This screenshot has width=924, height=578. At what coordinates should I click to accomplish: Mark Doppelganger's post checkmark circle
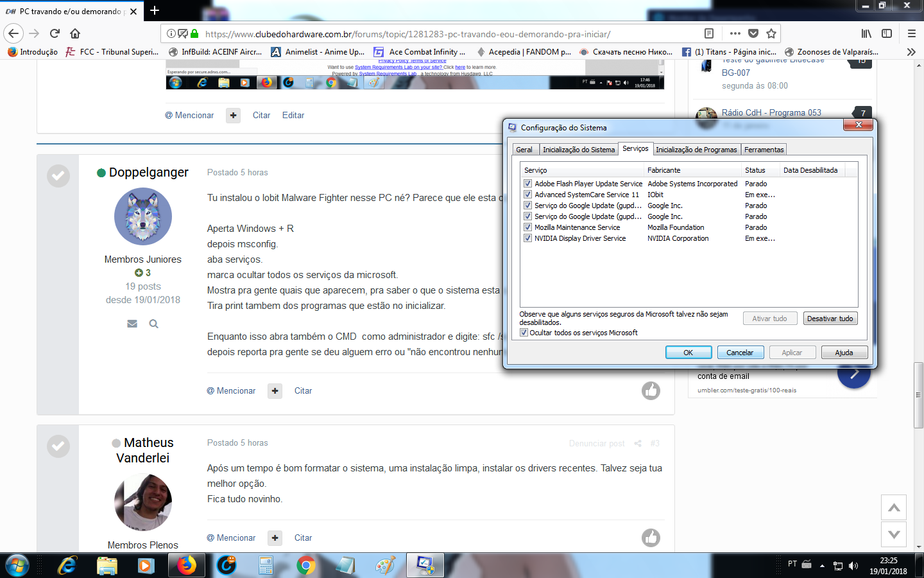(58, 175)
